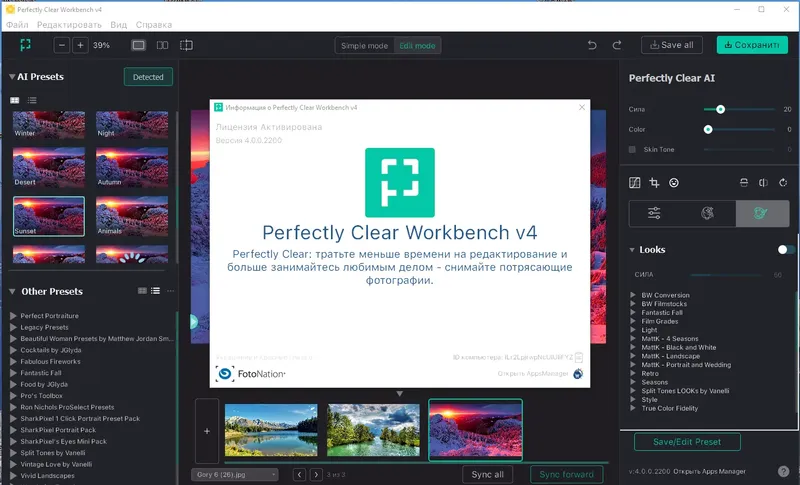Image resolution: width=800 pixels, height=485 pixels.
Task: Expand Retro looks group
Action: click(x=633, y=373)
